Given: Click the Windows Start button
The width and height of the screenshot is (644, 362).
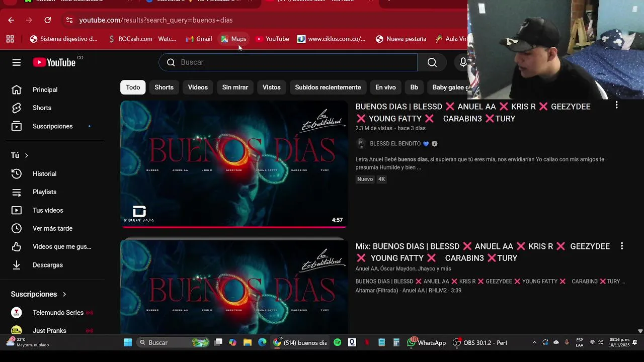Looking at the screenshot, I should click(x=128, y=342).
